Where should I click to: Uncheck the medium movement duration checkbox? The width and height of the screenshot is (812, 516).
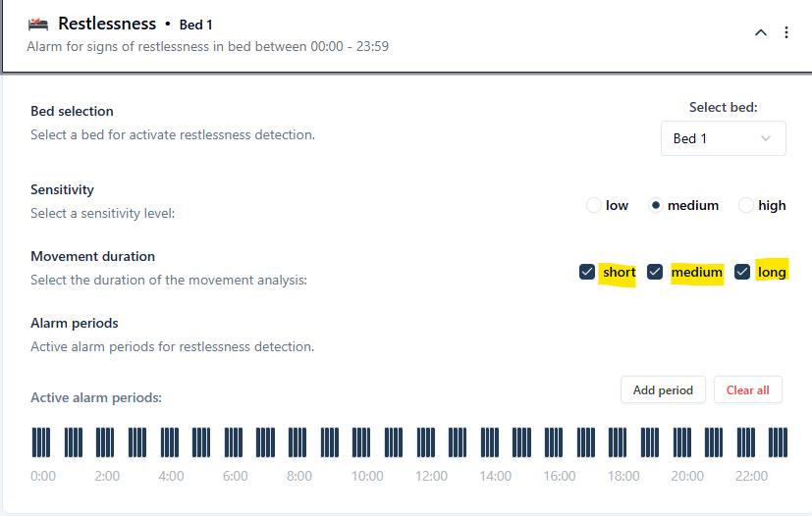click(x=655, y=272)
